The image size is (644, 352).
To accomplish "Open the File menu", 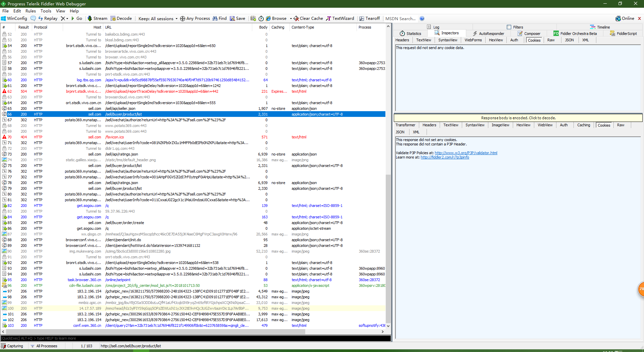I will pos(5,11).
